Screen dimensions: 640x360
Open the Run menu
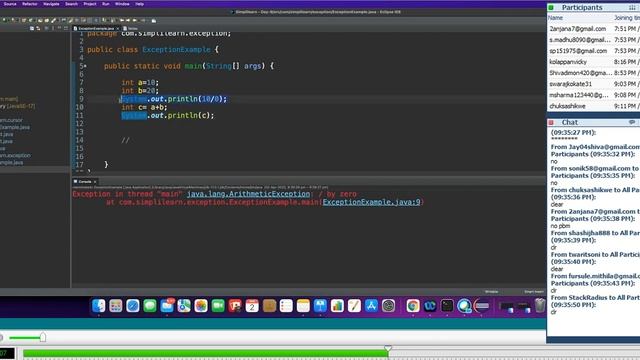(x=106, y=4)
